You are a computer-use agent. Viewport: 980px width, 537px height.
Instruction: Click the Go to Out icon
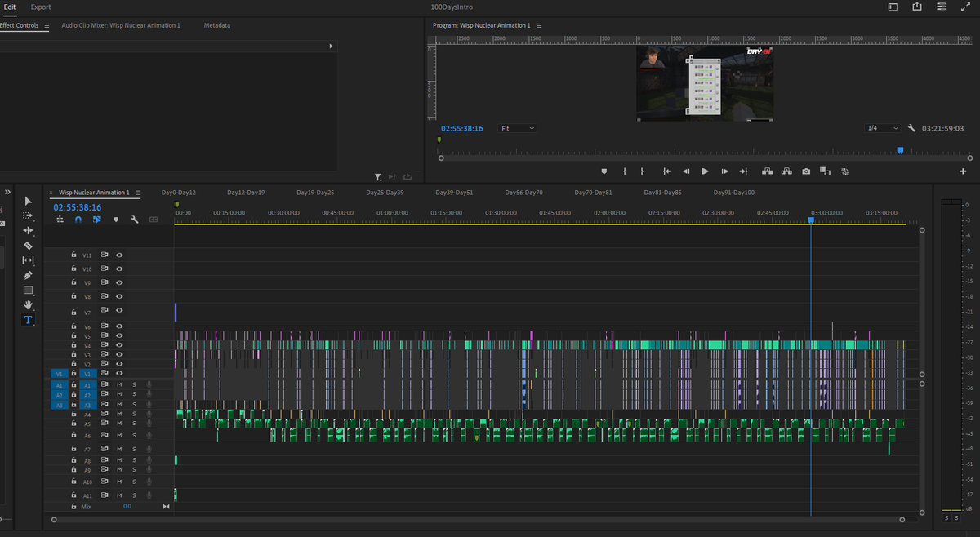[x=743, y=171]
